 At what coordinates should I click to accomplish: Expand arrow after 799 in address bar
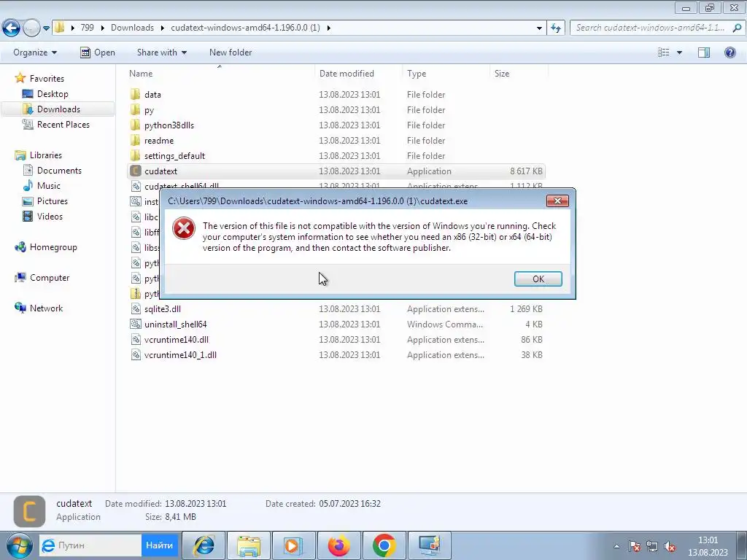coord(102,28)
